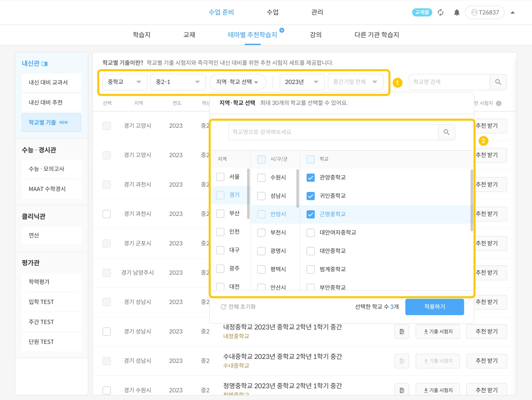Viewport: 532px width, 400px height.
Task: Open the 중간기말 전체 dropdown
Action: [355, 82]
